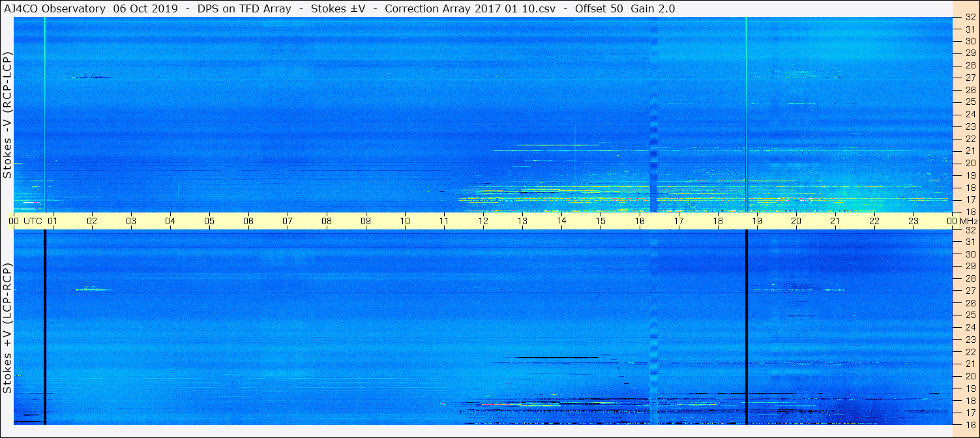Viewport: 980px width, 438px height.
Task: Click the upper panel's 24 MHz frequency label
Action: pos(970,114)
